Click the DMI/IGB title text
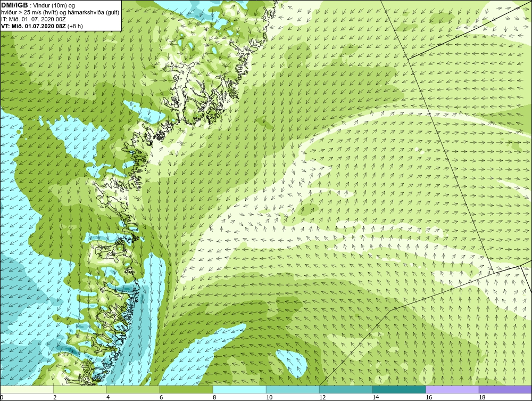The image size is (532, 401). 14,5
